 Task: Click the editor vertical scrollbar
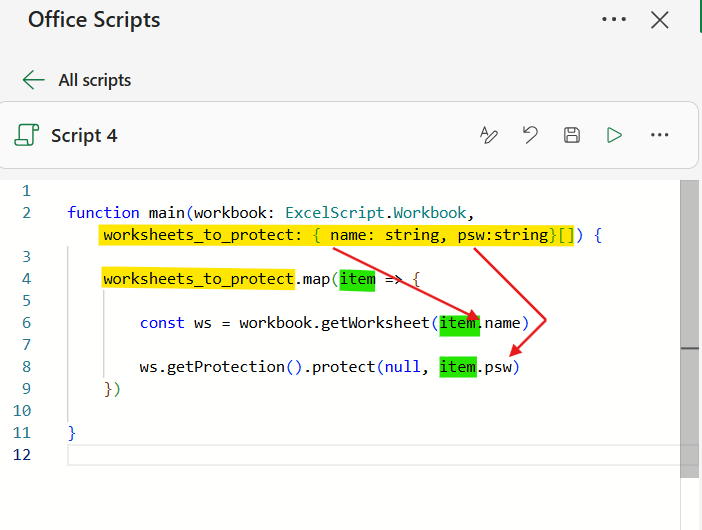[689, 329]
